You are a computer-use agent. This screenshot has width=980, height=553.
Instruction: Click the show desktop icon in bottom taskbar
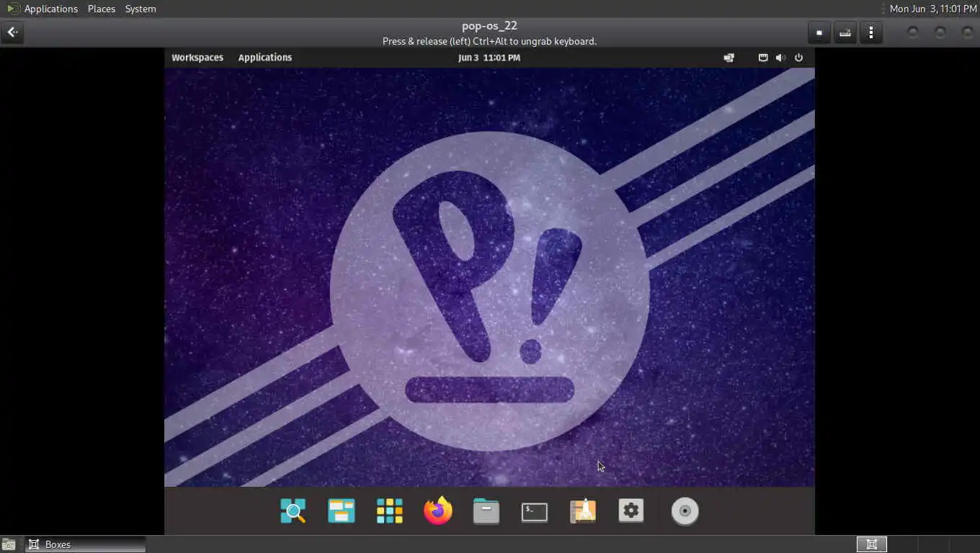8,544
